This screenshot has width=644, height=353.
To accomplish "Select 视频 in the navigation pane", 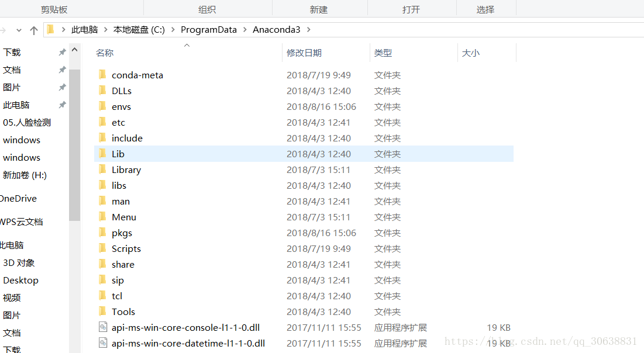I will click(12, 298).
